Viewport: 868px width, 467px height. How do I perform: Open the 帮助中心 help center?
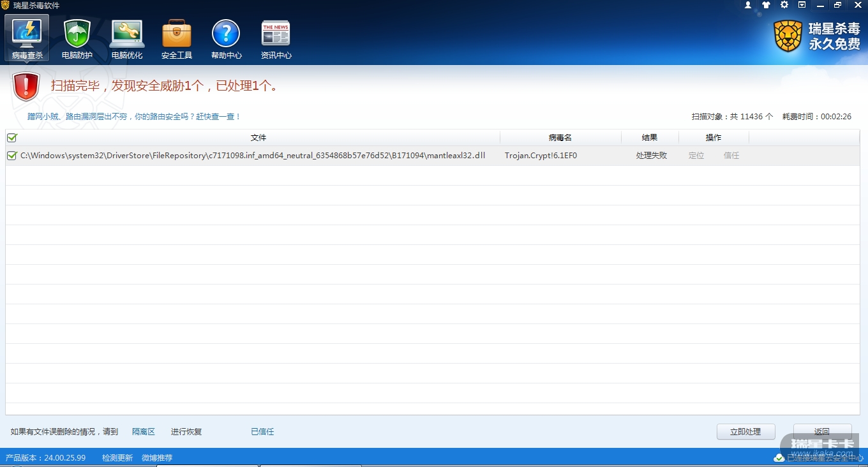click(227, 38)
